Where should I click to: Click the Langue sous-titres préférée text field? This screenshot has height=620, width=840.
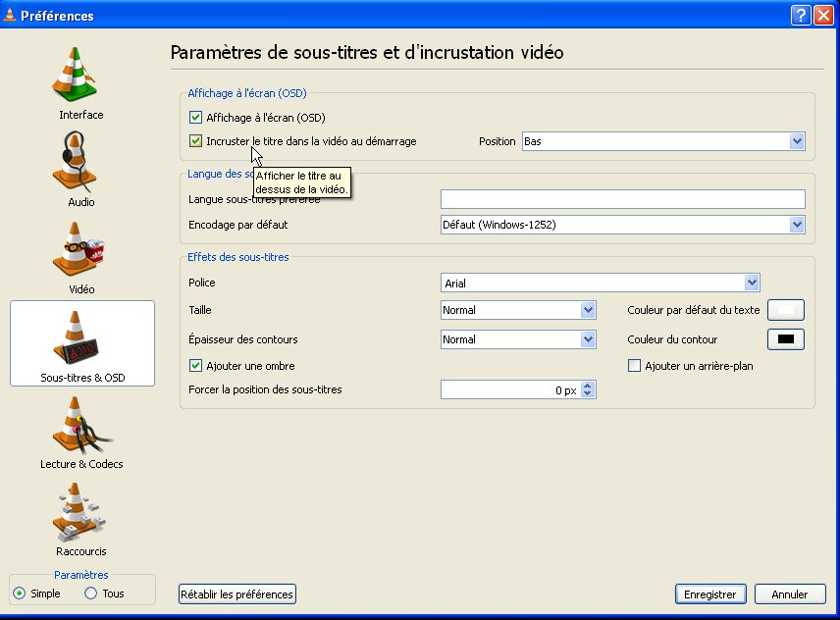[x=622, y=199]
